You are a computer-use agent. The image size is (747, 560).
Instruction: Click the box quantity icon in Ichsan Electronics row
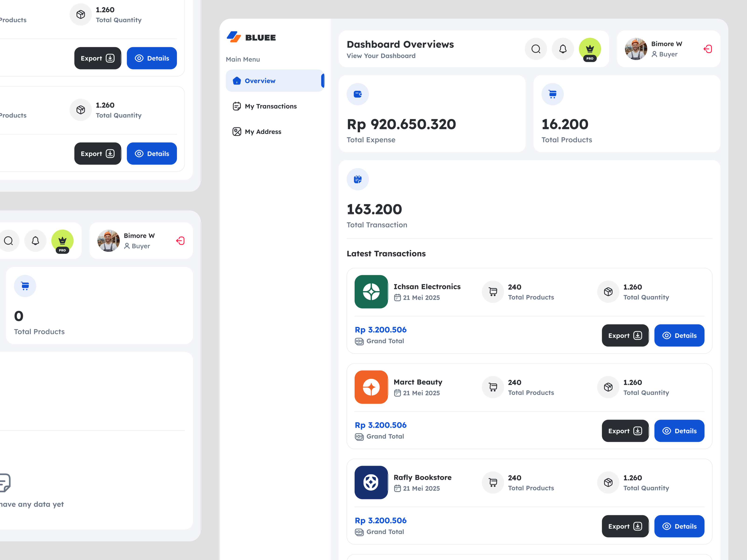coord(608,292)
